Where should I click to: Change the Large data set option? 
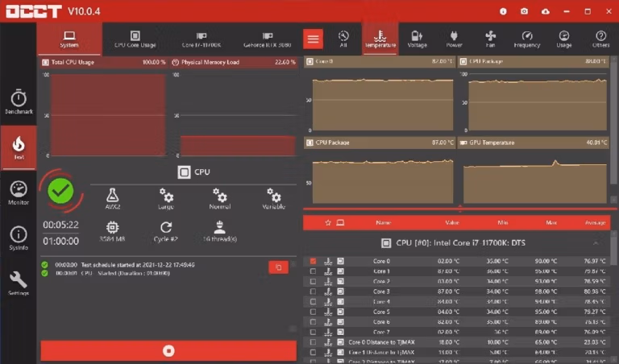[x=166, y=198]
